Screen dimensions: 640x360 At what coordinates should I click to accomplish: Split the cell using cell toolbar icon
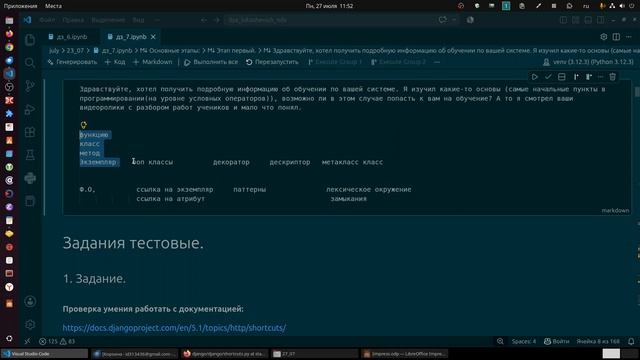pyautogui.click(x=562, y=77)
